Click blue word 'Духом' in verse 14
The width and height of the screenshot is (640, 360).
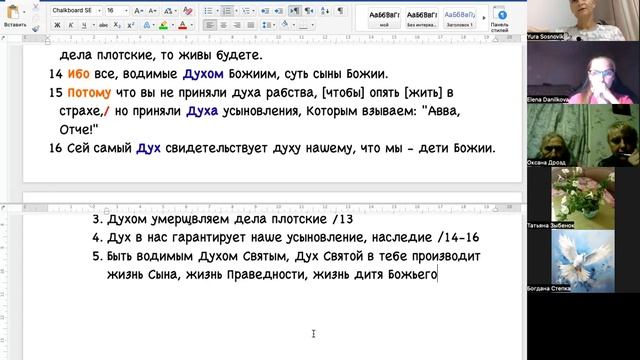203,74
